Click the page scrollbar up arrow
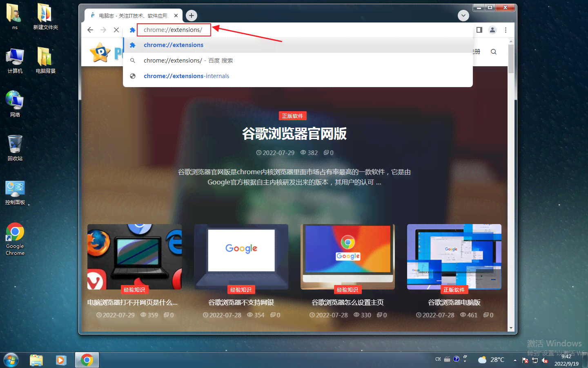 (x=511, y=41)
